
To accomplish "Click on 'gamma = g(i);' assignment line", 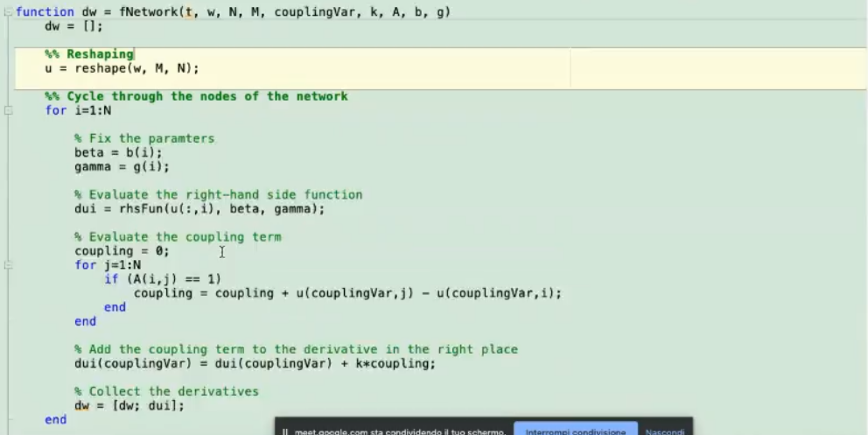I will [122, 166].
